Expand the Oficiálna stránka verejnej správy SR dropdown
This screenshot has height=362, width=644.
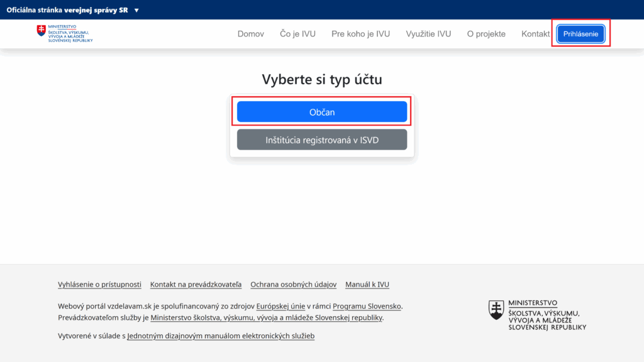[138, 9]
